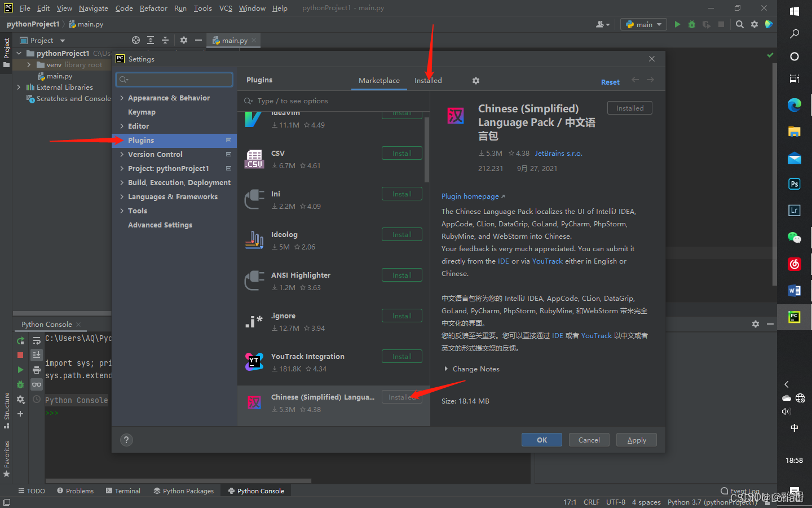The height and width of the screenshot is (508, 812).
Task: Run the main configuration with the green play icon
Action: 677,24
